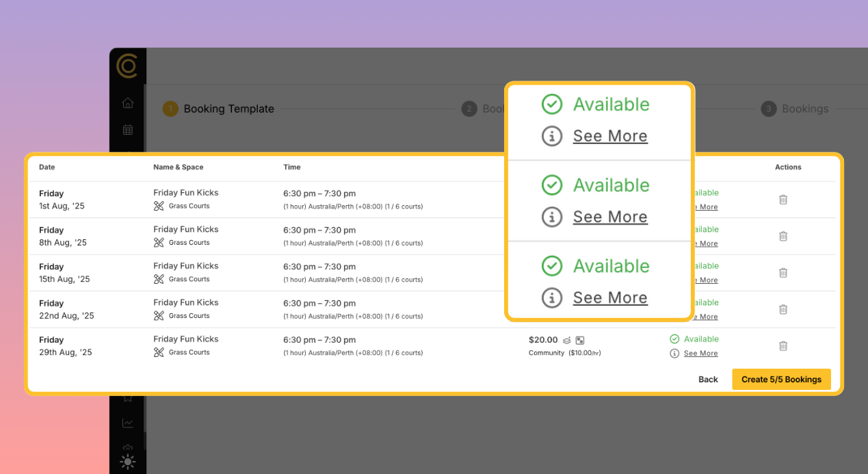This screenshot has width=868, height=474.
Task: Click Community ($10.00/hr) rate text
Action: click(564, 353)
